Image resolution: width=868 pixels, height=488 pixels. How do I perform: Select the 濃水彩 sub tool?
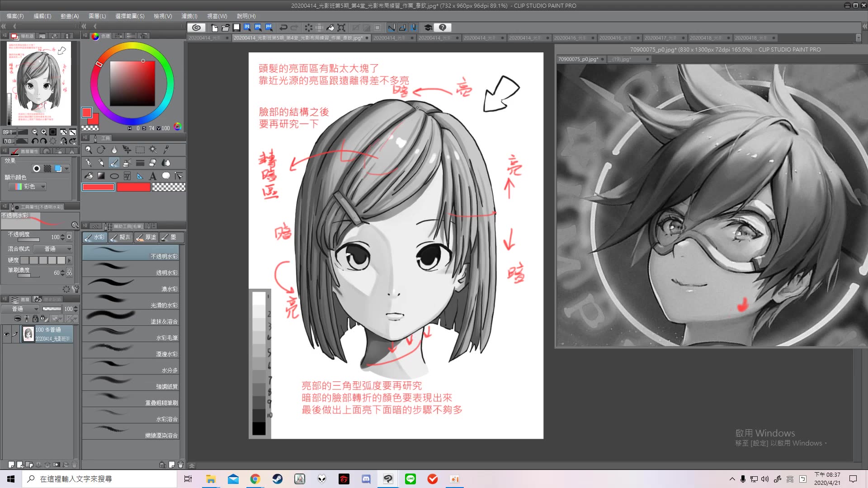click(131, 285)
